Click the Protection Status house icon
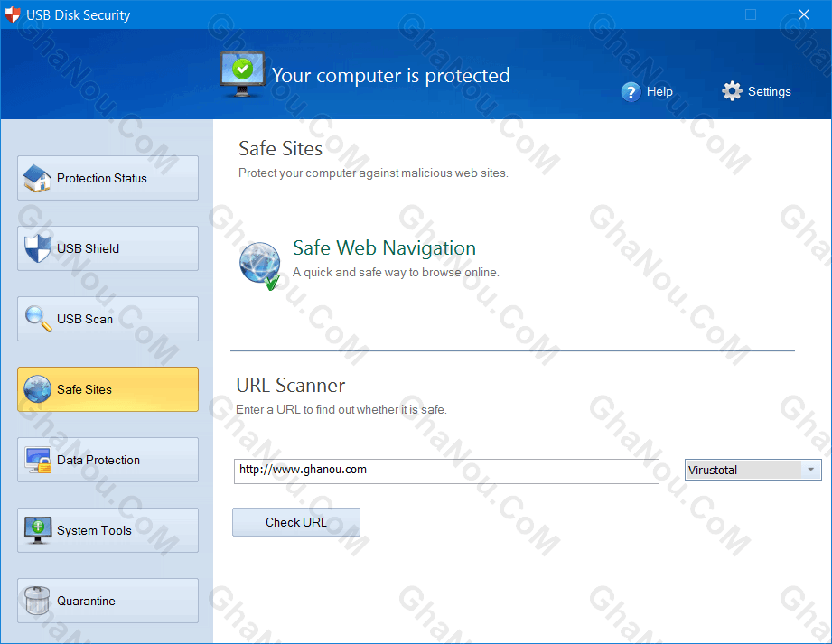The image size is (832, 644). pyautogui.click(x=37, y=178)
